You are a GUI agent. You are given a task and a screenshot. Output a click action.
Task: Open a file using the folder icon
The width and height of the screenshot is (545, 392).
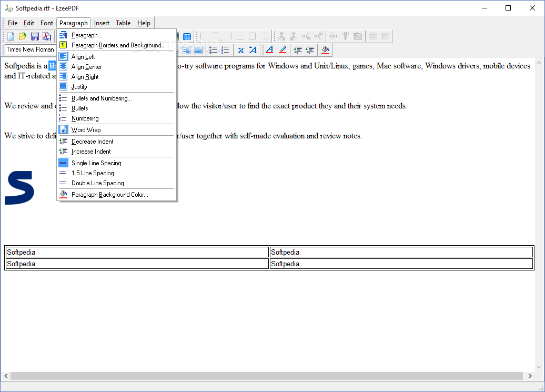pos(23,36)
